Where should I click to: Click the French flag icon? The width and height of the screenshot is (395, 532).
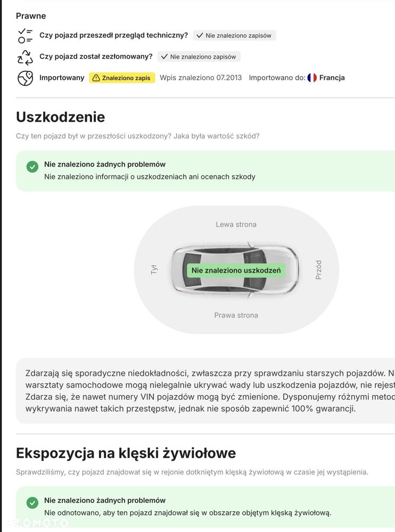[x=312, y=78]
